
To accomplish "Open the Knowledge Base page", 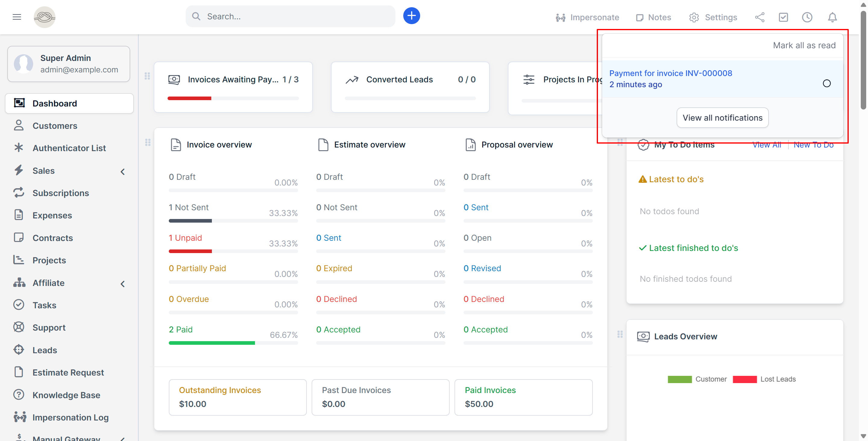I will coord(66,395).
